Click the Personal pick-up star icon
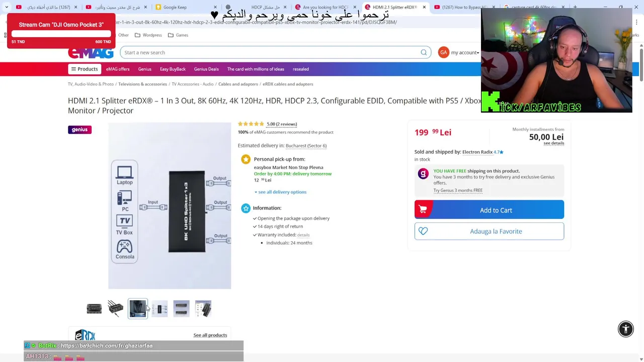The image size is (644, 362). 246,159
